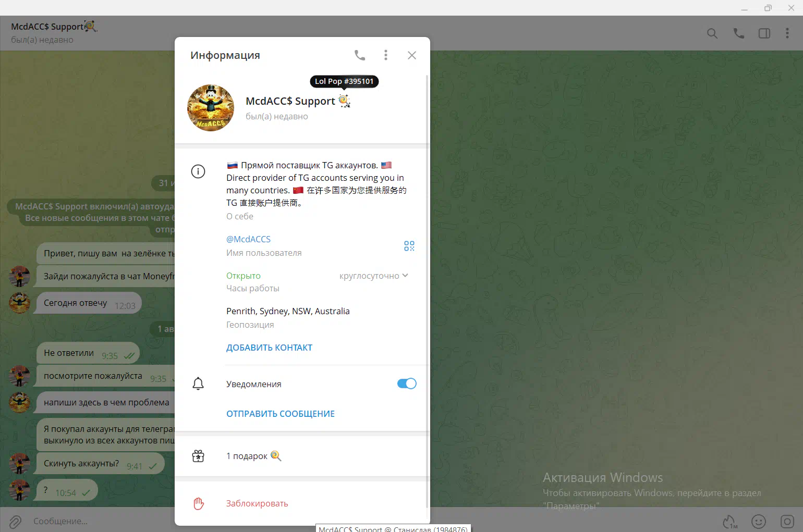Click the 'Привет, пишу вам на зелёнке' message

[106, 253]
